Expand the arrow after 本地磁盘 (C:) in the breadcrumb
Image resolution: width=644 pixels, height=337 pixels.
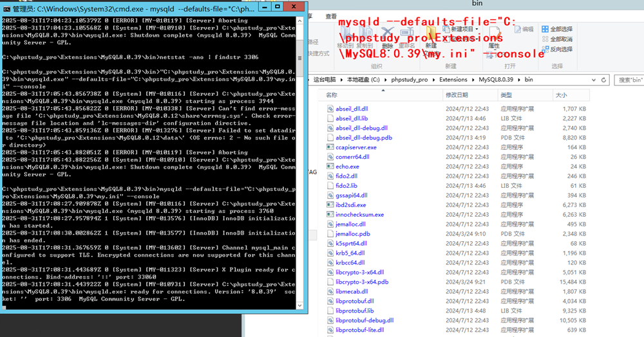pyautogui.click(x=385, y=80)
